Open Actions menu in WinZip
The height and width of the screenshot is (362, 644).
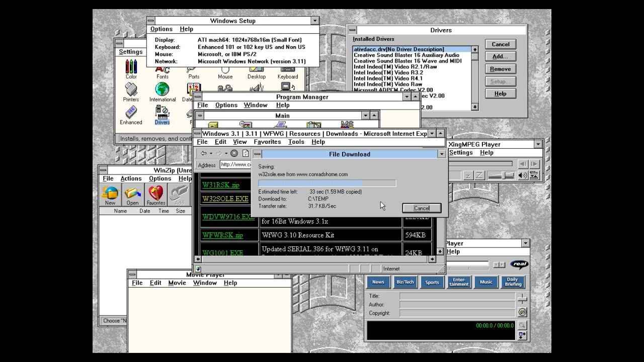(x=131, y=178)
